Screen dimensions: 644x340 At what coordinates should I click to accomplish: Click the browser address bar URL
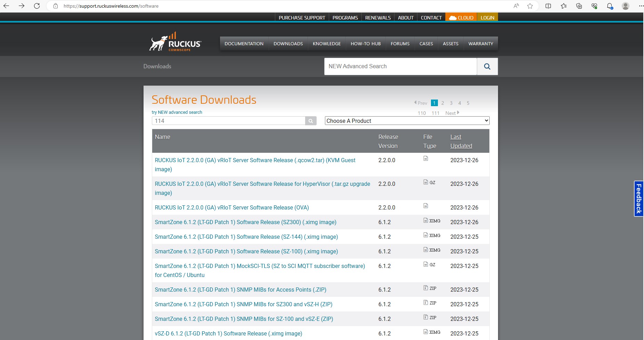tap(111, 6)
